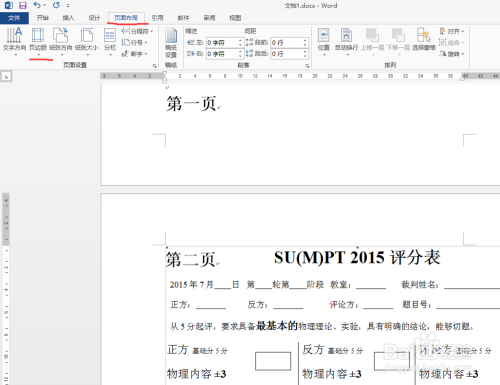Viewport: 500px width, 385px height.
Task: Switch to the 开始 (Home) tab
Action: [x=43, y=18]
